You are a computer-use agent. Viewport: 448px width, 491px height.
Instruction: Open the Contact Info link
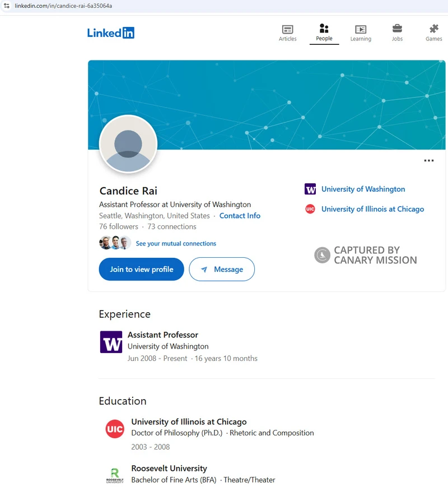pos(240,216)
